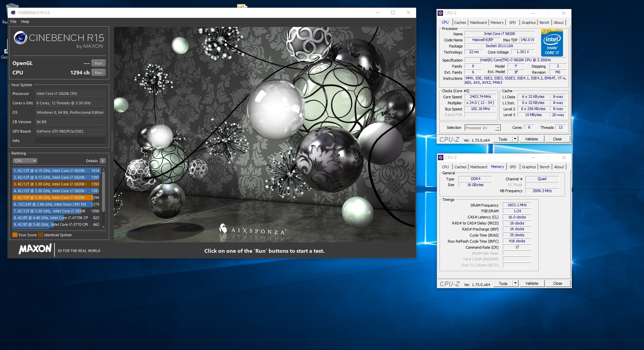Click Tools button in bottom CPU-Z window
The width and height of the screenshot is (644, 350).
tap(503, 283)
